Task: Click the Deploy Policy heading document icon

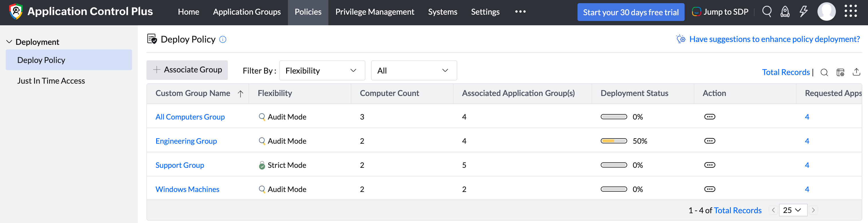Action: click(152, 39)
